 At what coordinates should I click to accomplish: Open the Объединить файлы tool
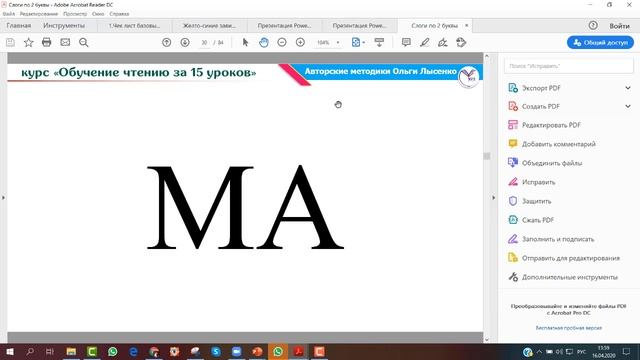pyautogui.click(x=545, y=163)
